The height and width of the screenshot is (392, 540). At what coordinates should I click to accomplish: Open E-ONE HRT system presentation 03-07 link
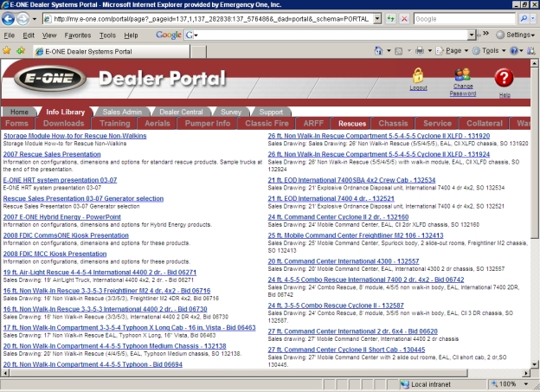pos(60,180)
